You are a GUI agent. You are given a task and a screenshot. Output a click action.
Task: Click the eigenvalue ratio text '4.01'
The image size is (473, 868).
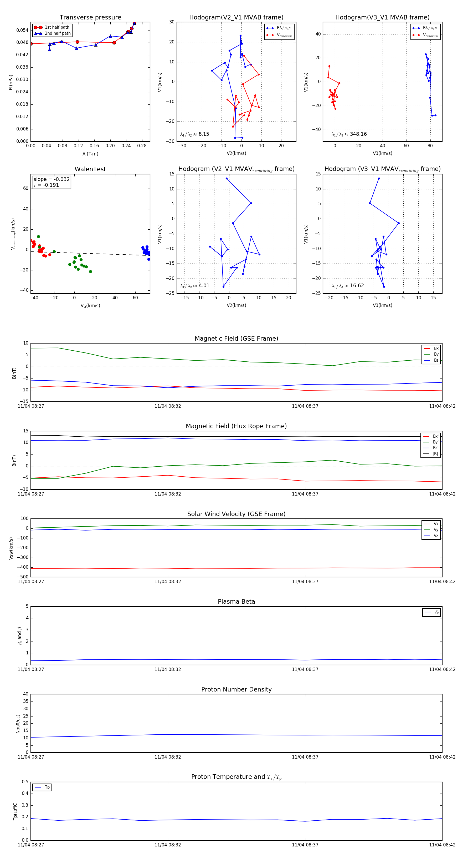pyautogui.click(x=204, y=286)
